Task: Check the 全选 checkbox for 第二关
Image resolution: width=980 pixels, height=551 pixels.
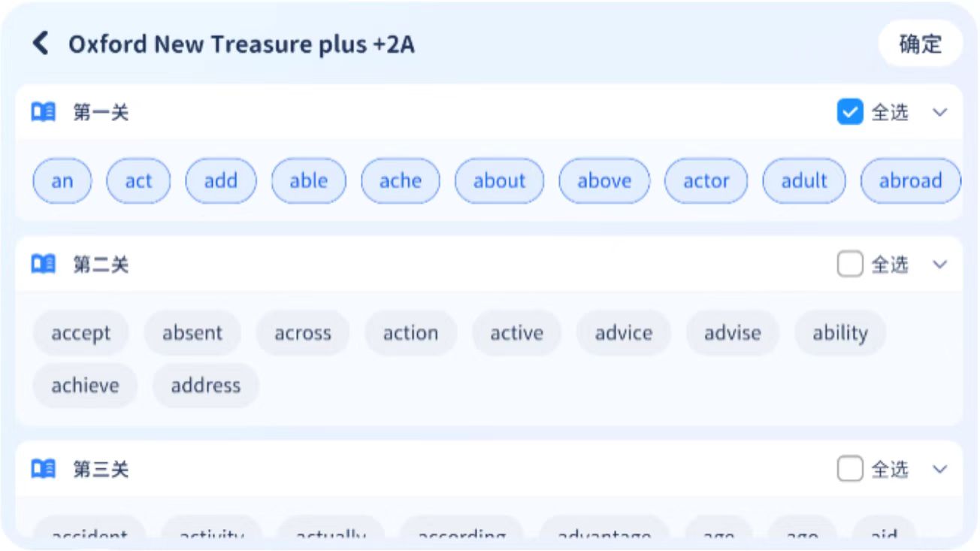Action: [850, 265]
